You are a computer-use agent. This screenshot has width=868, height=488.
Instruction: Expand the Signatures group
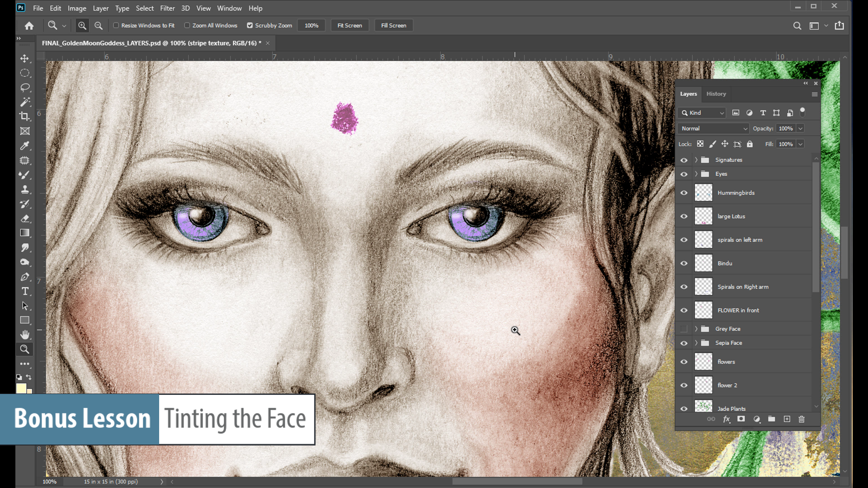(696, 160)
